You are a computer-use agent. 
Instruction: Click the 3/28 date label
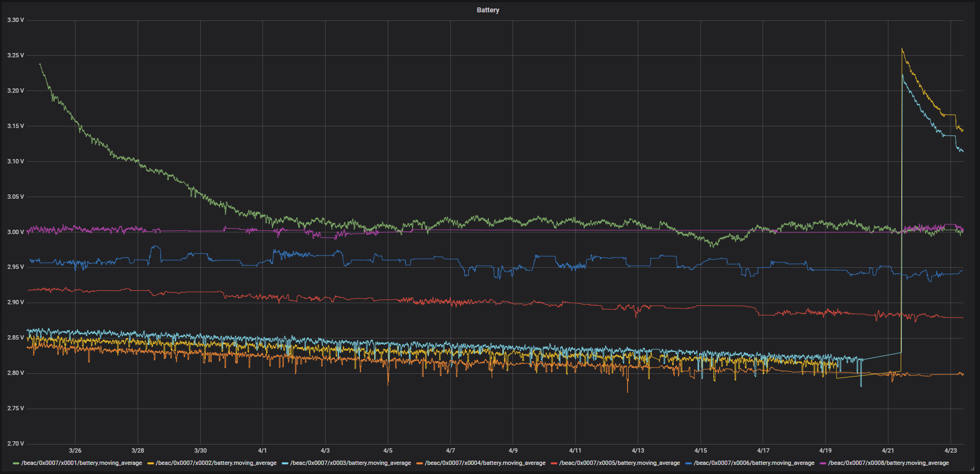click(138, 450)
